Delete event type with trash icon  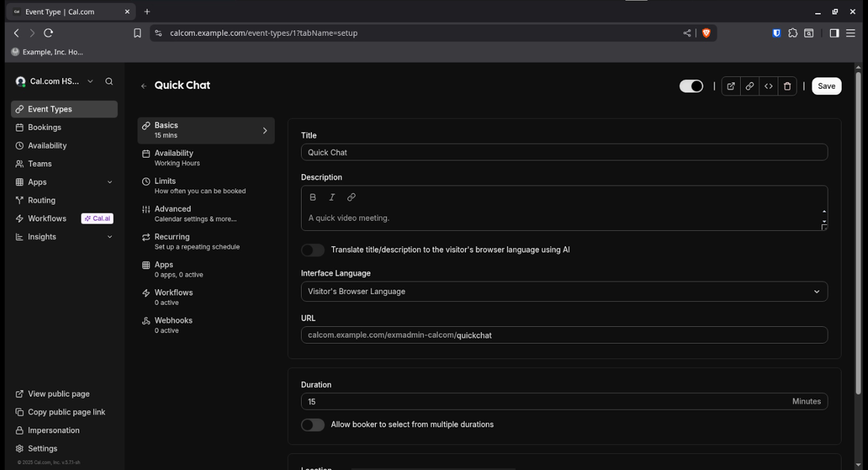point(787,86)
